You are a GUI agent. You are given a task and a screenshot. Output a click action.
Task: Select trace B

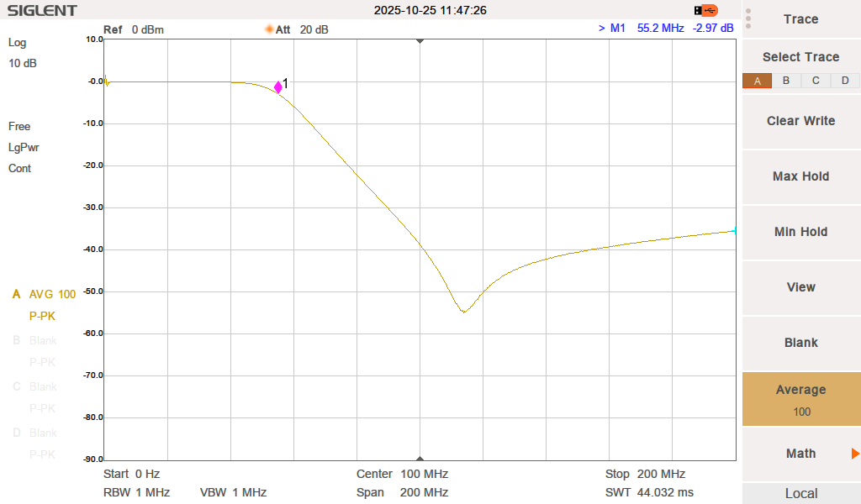tap(786, 81)
